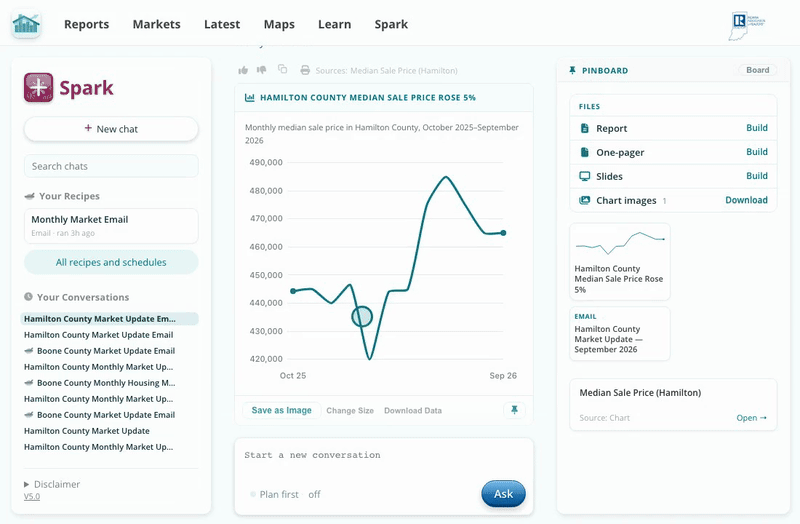Download the Chart images
The width and height of the screenshot is (800, 524).
[x=746, y=200]
